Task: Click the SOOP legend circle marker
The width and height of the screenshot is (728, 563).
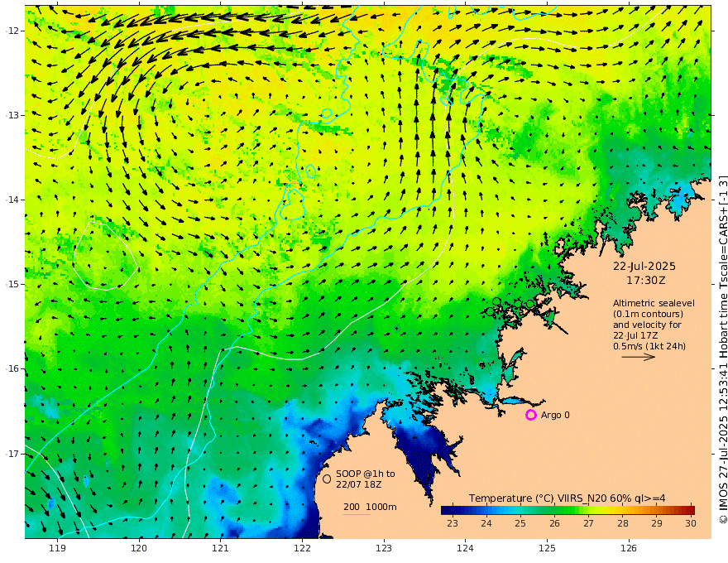Action: click(x=327, y=479)
